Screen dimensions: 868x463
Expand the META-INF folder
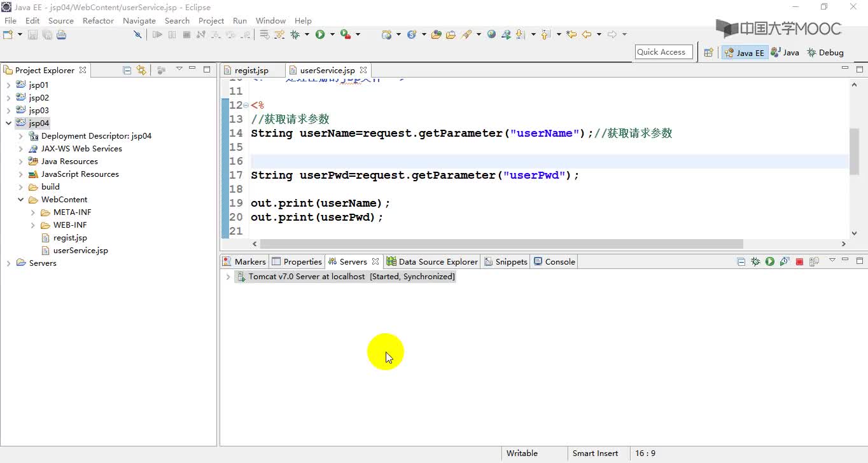tap(32, 212)
